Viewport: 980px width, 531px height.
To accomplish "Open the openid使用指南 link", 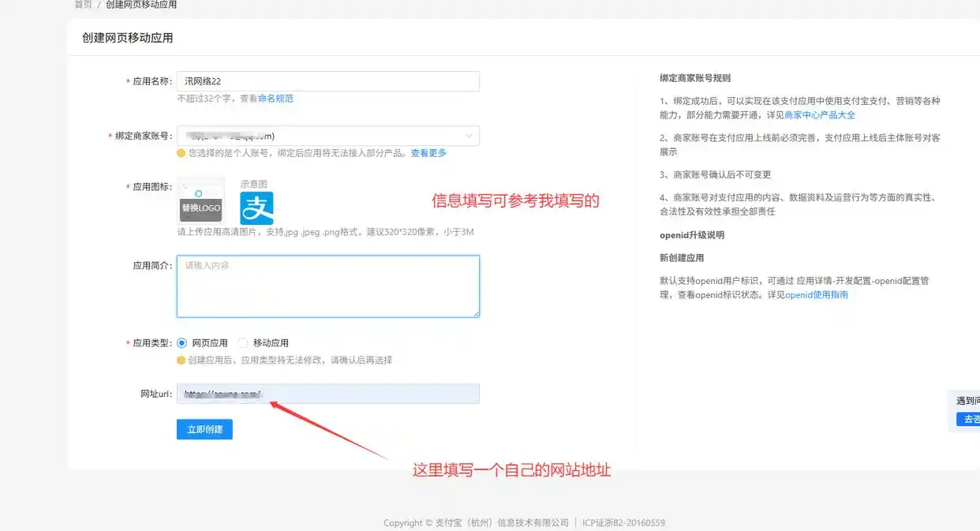I will point(817,295).
